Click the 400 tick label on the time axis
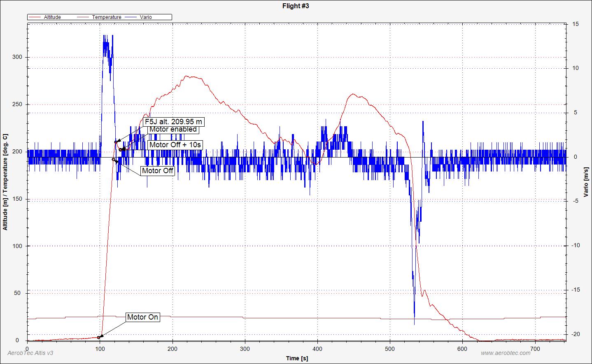Image resolution: width=592 pixels, height=364 pixels. click(318, 348)
